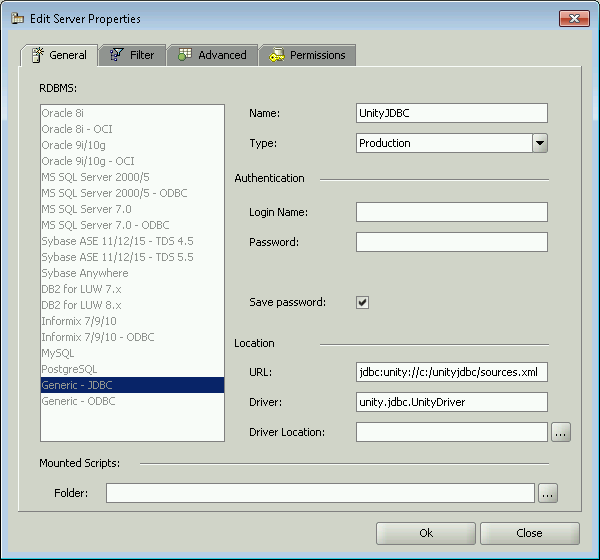This screenshot has height=560, width=600.
Task: Select Oracle 9i/10g - OCI entry
Action: pyautogui.click(x=132, y=161)
